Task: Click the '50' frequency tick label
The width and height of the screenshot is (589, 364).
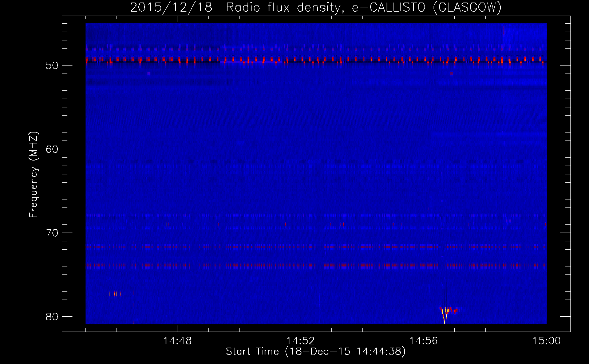Action: click(x=52, y=66)
